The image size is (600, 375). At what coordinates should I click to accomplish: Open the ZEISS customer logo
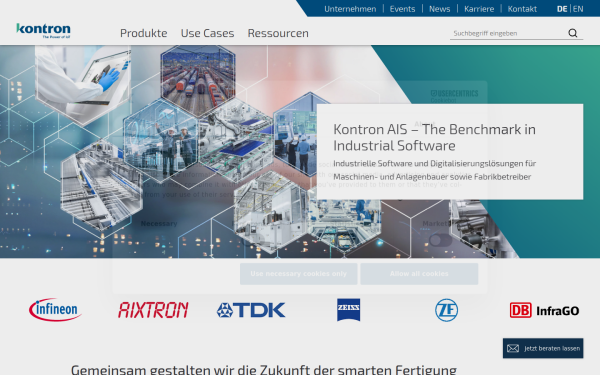pyautogui.click(x=349, y=310)
